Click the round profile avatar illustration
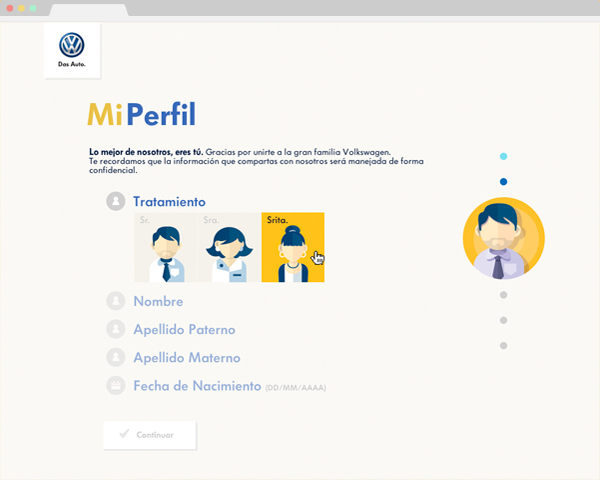600x480 pixels. click(x=503, y=239)
